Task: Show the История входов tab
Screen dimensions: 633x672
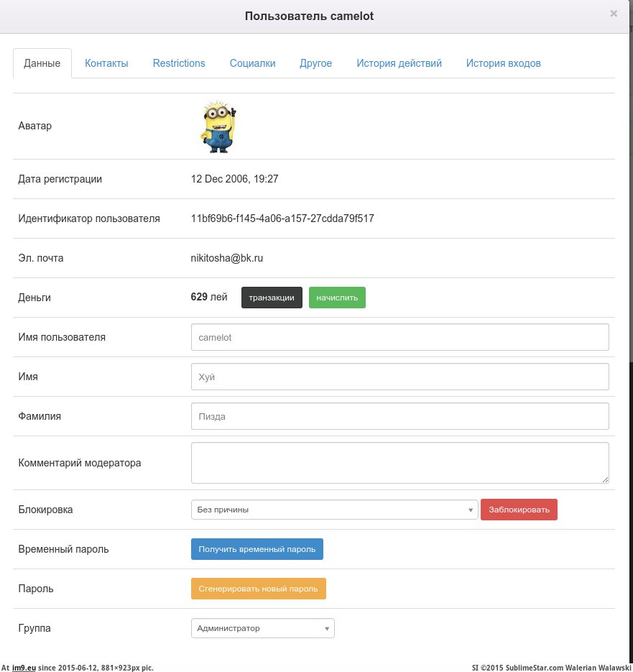Action: pyautogui.click(x=503, y=63)
